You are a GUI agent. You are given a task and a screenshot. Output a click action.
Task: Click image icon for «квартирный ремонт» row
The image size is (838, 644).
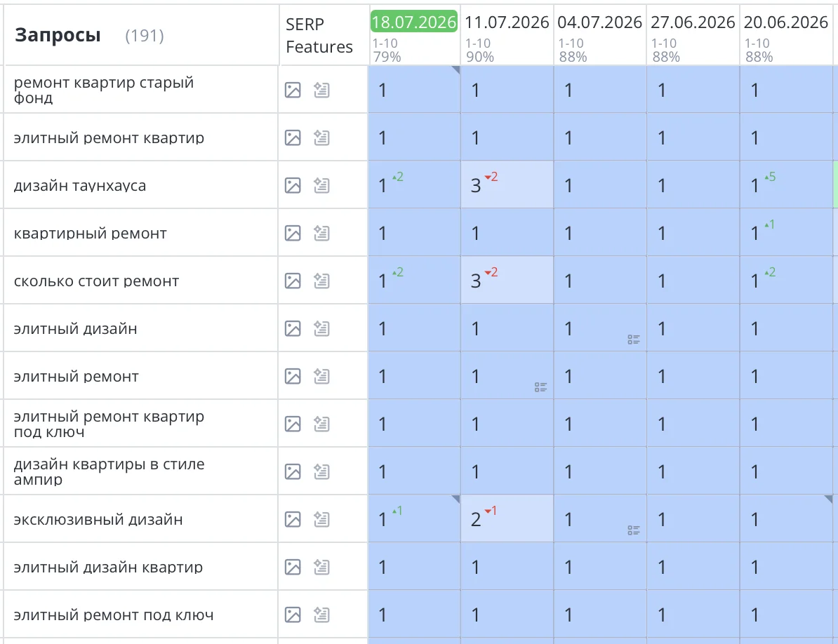(293, 233)
